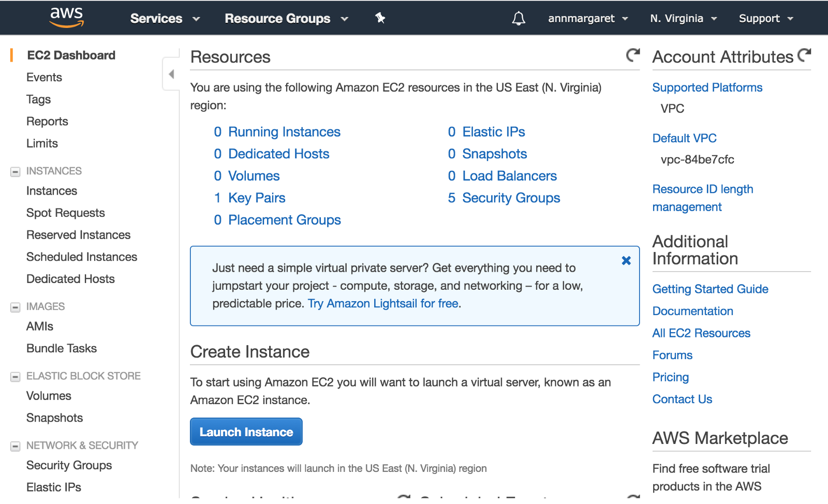Collapse the INSTANCES sidebar section

[x=16, y=172]
